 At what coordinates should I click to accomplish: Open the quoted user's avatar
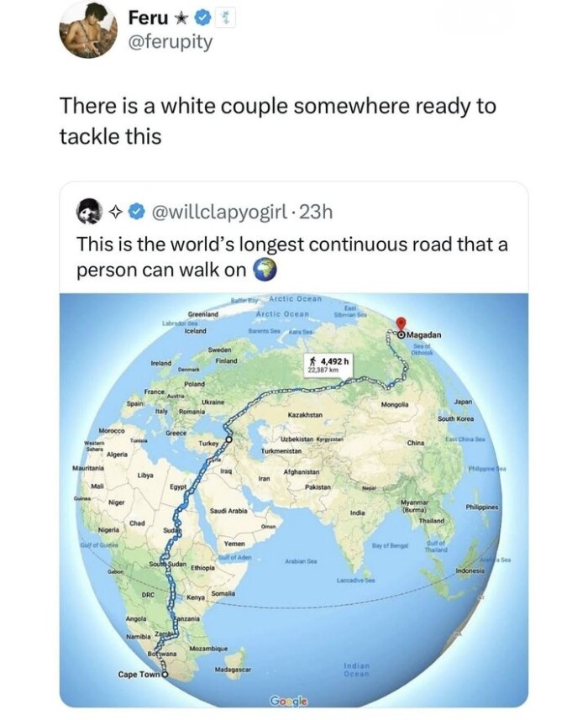point(89,212)
